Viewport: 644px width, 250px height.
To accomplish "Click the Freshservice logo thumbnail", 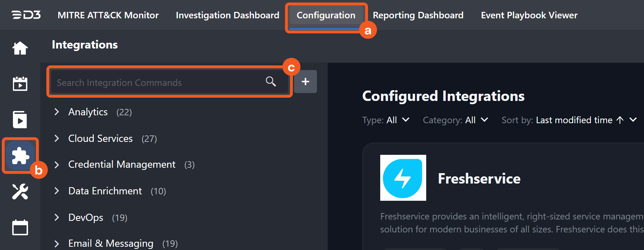I will click(x=403, y=178).
